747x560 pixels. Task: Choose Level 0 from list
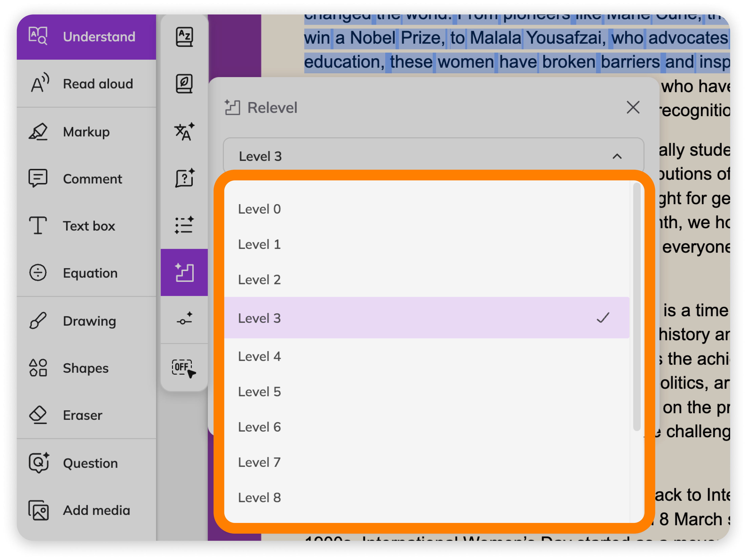click(427, 209)
